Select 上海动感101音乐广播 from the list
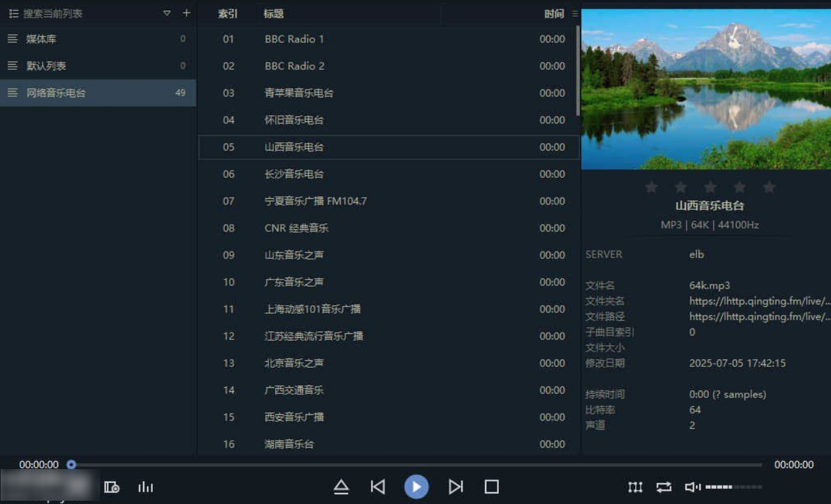This screenshot has height=504, width=831. tap(312, 309)
